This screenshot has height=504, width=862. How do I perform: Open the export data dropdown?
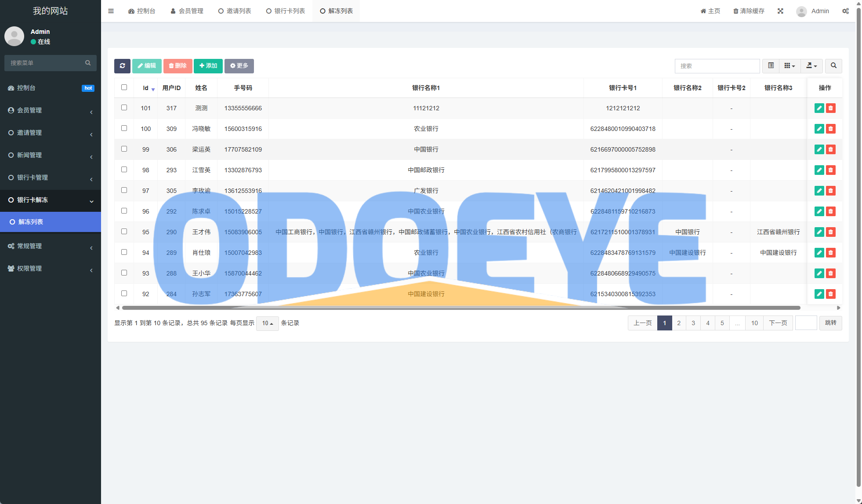(x=811, y=66)
